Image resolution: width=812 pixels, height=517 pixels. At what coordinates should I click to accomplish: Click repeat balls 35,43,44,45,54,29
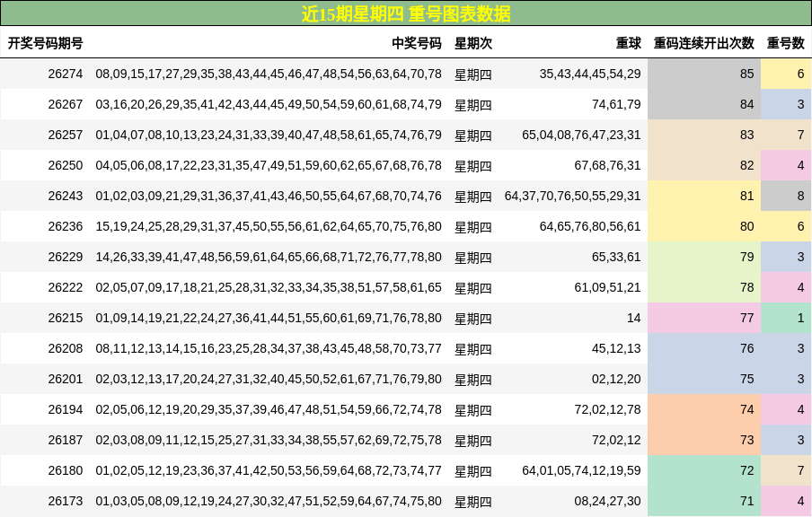tap(590, 74)
